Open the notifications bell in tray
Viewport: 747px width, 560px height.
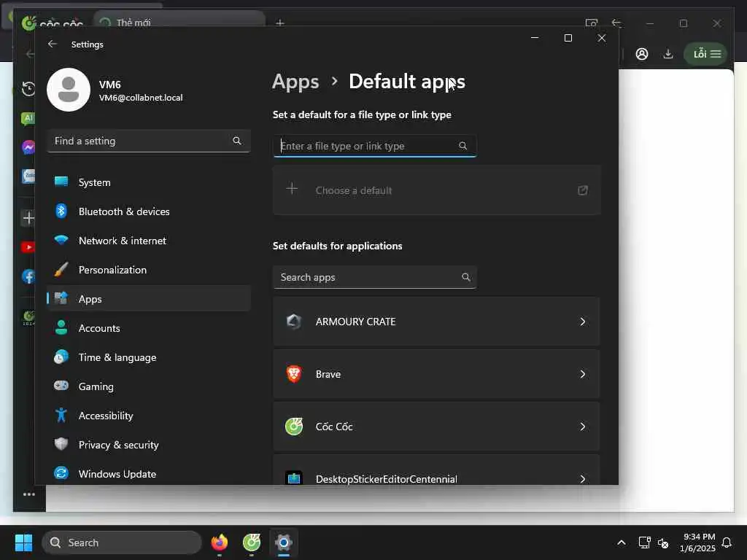727,542
